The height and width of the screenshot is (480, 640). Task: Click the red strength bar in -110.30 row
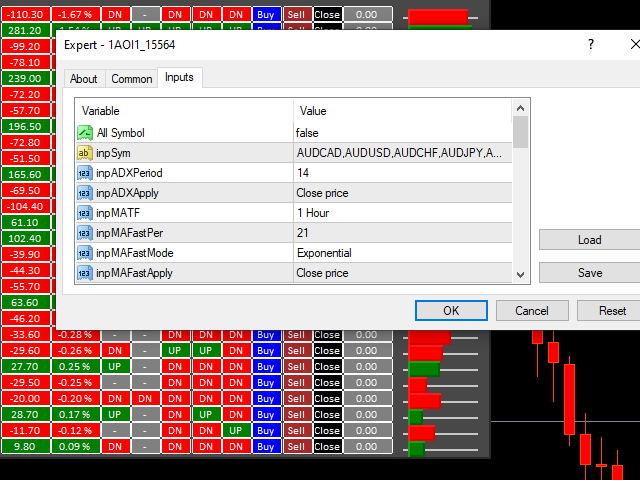[438, 18]
